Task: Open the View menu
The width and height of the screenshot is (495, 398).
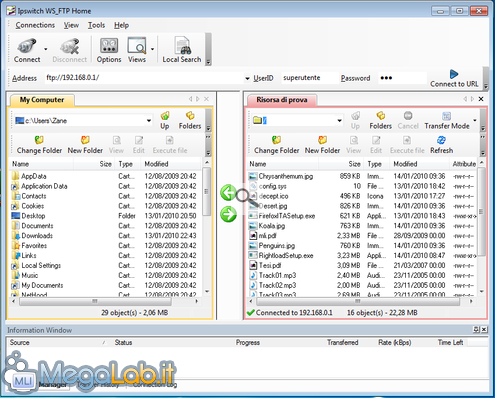Action: 71,25
